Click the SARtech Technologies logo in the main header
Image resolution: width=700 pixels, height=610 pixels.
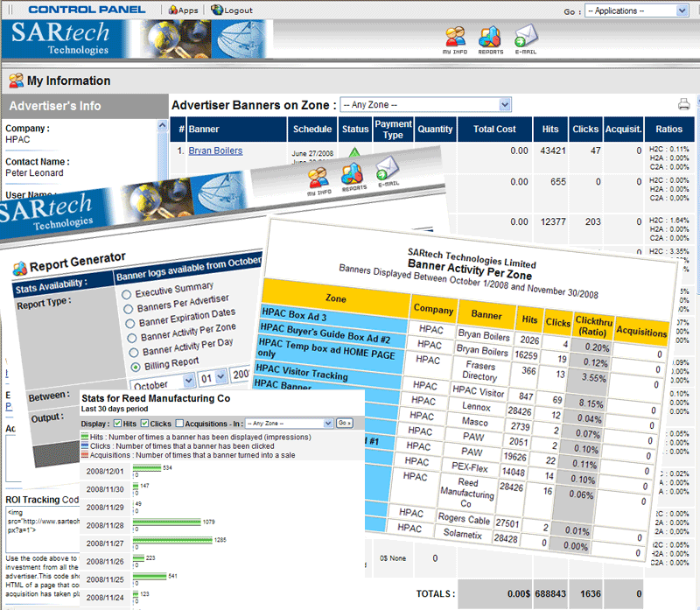(60, 39)
